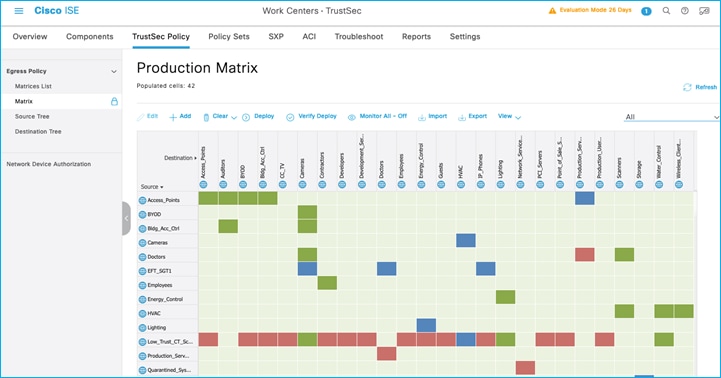Click blue cell Cameras to HVAC
721x378 pixels.
click(x=466, y=241)
